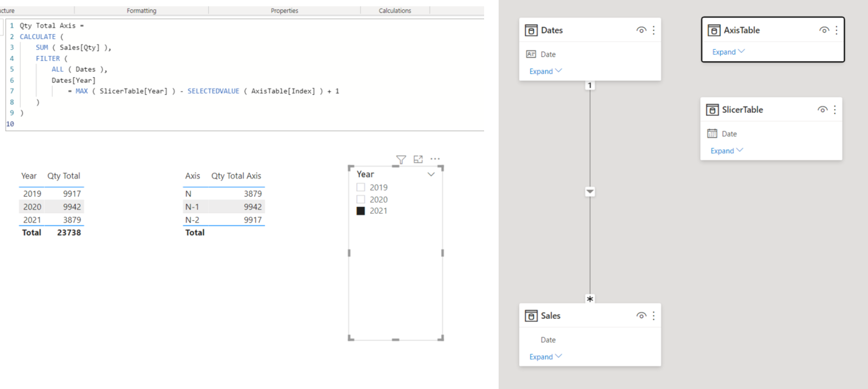This screenshot has height=389, width=868.
Task: Select the slicer's bottom-center resize handle
Action: coord(396,340)
